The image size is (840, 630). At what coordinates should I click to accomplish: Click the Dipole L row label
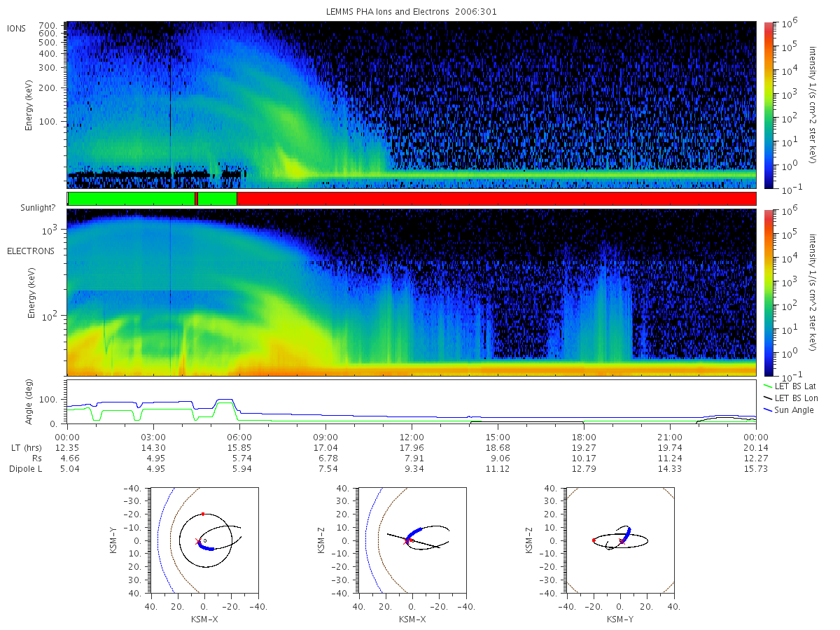(x=25, y=468)
